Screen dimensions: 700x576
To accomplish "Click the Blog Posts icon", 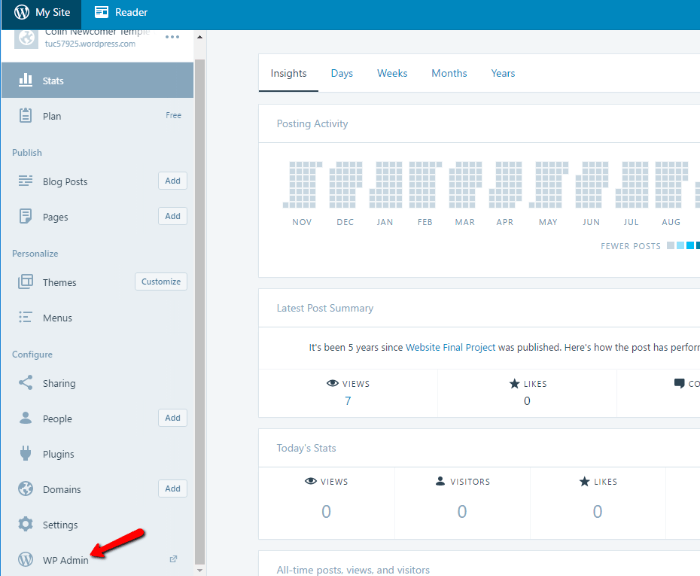I will 25,181.
